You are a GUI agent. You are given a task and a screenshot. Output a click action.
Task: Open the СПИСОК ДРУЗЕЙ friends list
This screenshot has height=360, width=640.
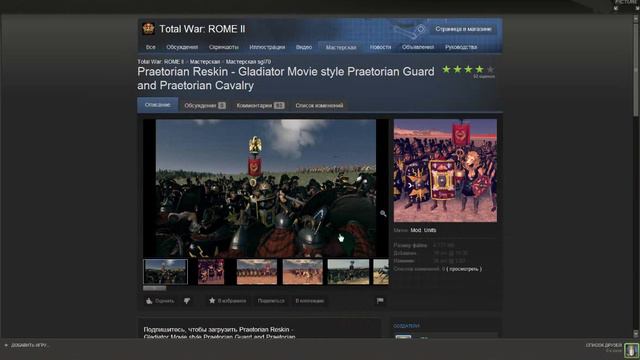point(604,345)
